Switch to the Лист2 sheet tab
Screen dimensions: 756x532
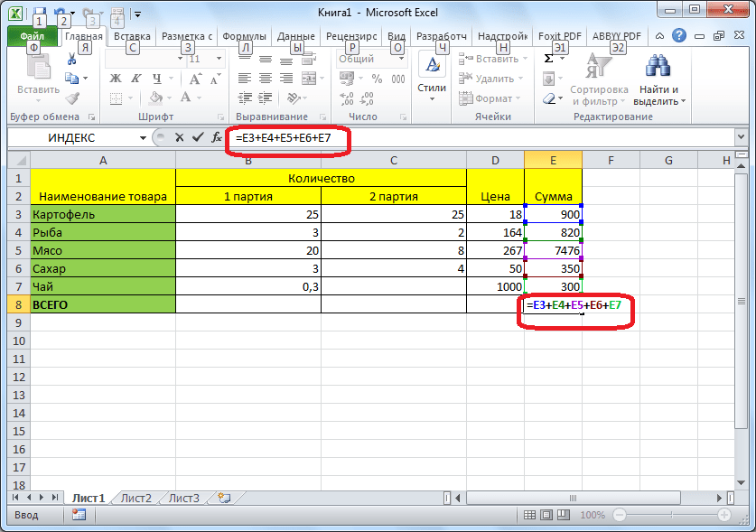coord(135,498)
